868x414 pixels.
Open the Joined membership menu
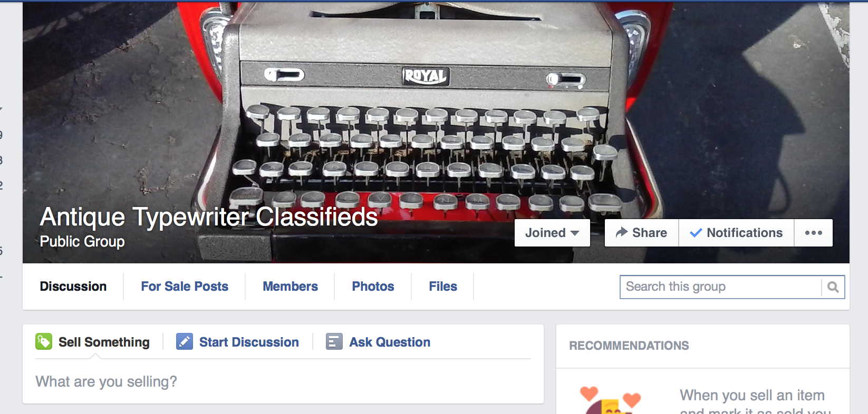click(x=552, y=233)
